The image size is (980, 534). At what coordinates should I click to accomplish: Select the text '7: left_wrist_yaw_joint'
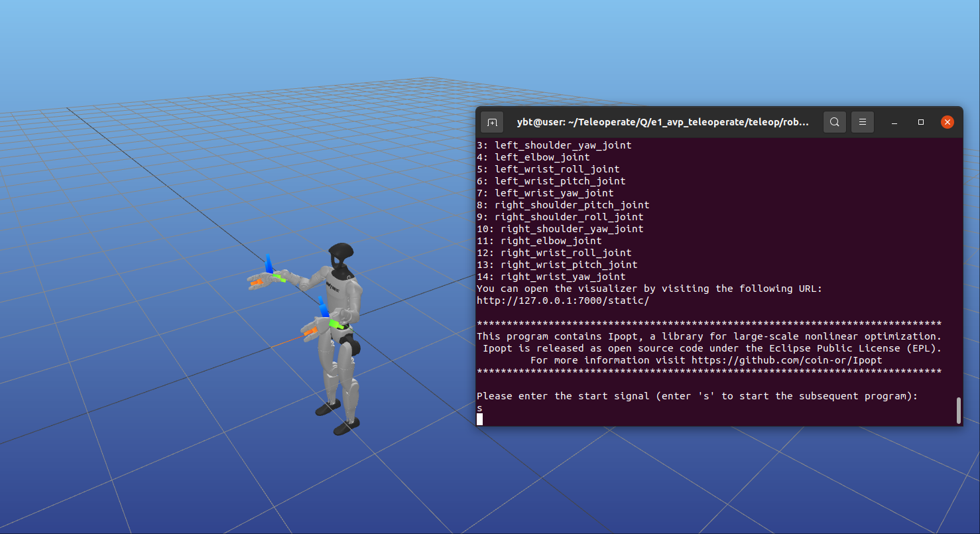pyautogui.click(x=545, y=193)
